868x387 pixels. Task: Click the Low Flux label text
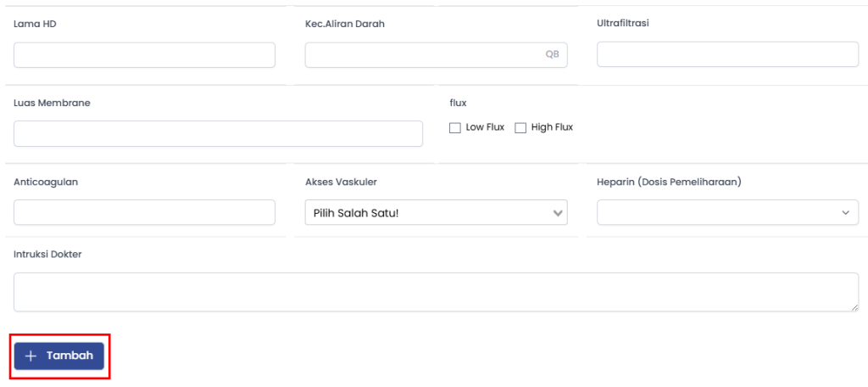tap(485, 127)
